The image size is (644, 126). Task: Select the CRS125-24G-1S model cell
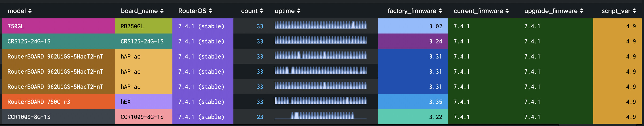pos(58,41)
